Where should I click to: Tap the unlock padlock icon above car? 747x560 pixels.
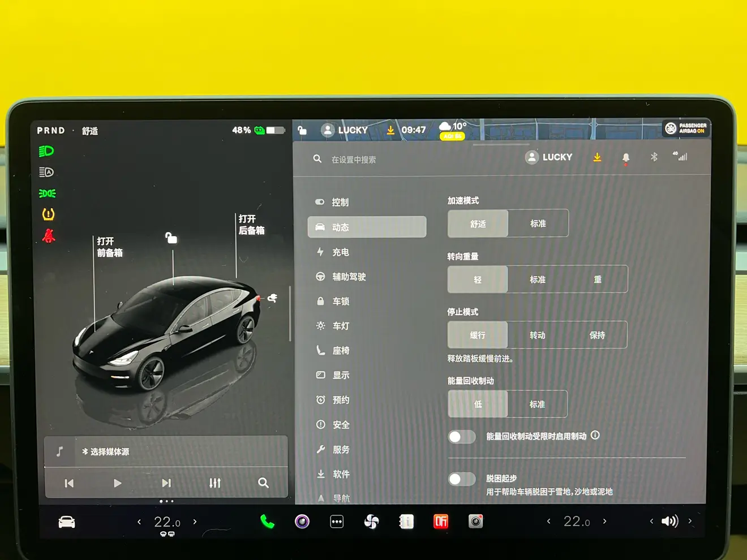[x=171, y=238]
